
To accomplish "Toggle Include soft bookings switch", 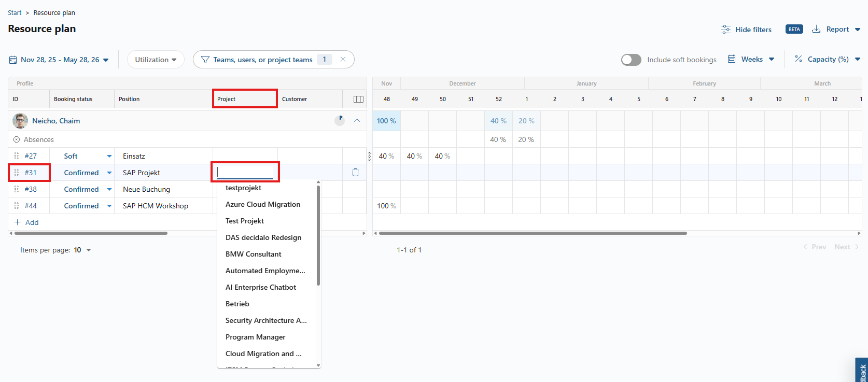I will pyautogui.click(x=631, y=60).
